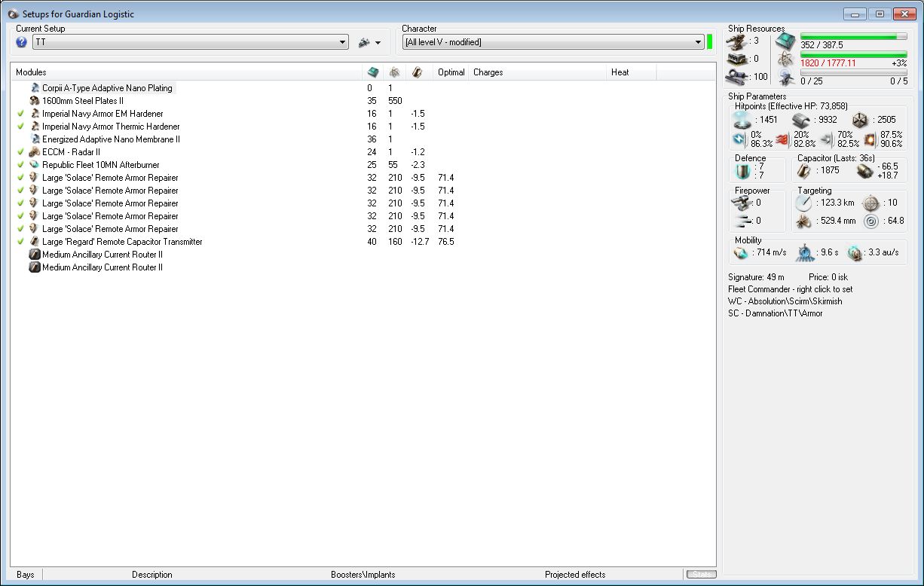Switch to the Bays tab

[x=26, y=575]
